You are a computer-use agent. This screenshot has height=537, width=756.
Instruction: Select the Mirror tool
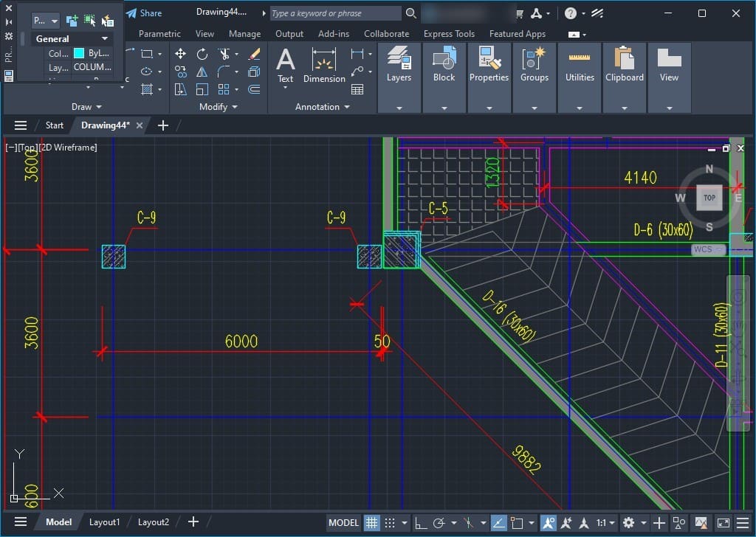202,72
